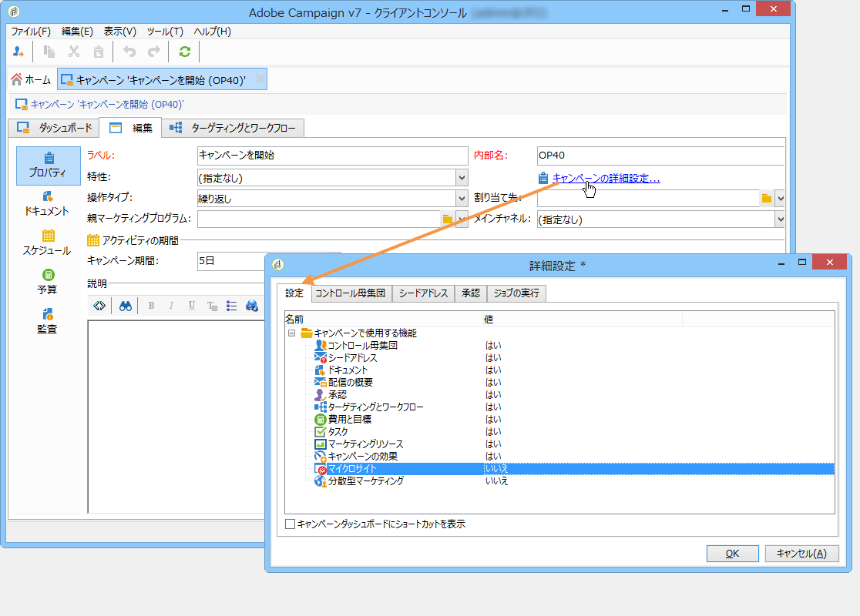Click the add user toolbar icon
This screenshot has width=860, height=616.
tap(18, 52)
